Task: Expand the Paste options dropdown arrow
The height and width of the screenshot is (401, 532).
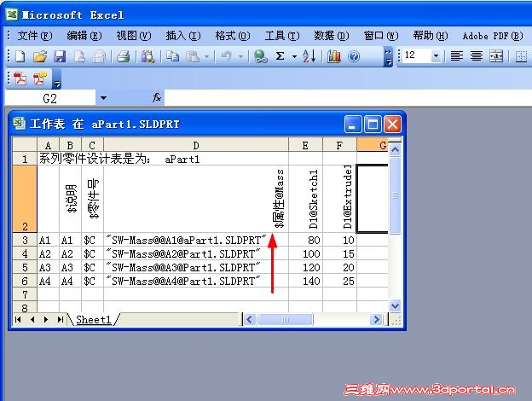Action: [206, 56]
